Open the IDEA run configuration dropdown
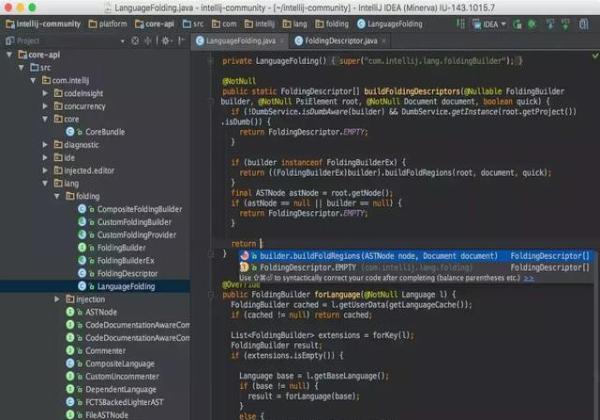Image resolution: width=600 pixels, height=420 pixels. (497, 23)
